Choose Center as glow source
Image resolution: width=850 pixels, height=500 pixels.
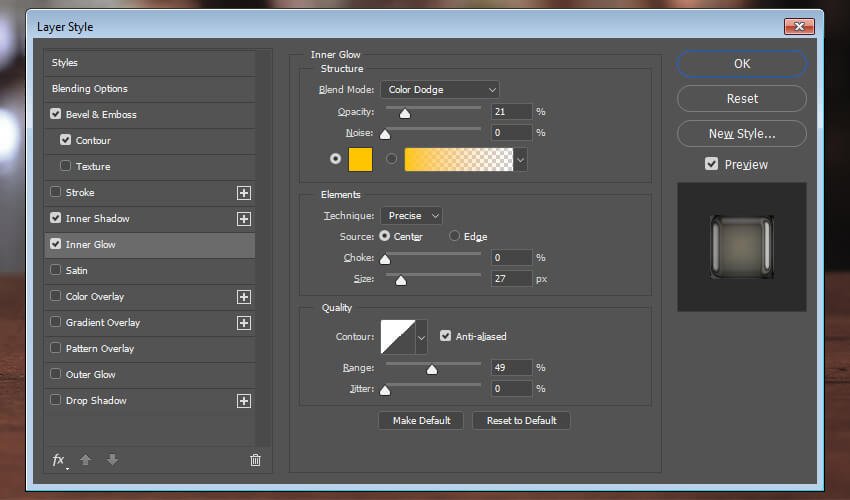pyautogui.click(x=384, y=236)
